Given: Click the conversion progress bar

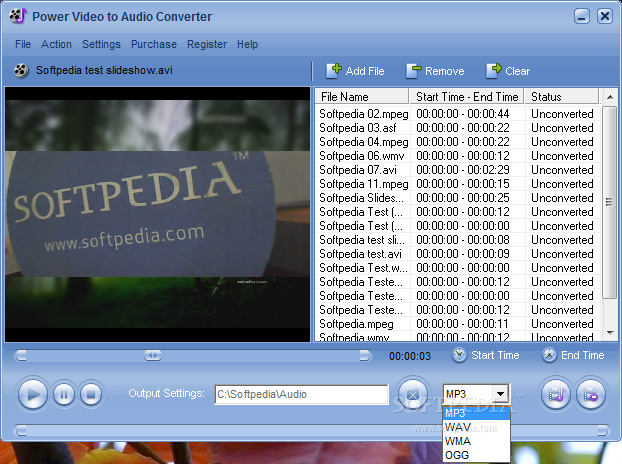Looking at the screenshot, I should [x=311, y=430].
